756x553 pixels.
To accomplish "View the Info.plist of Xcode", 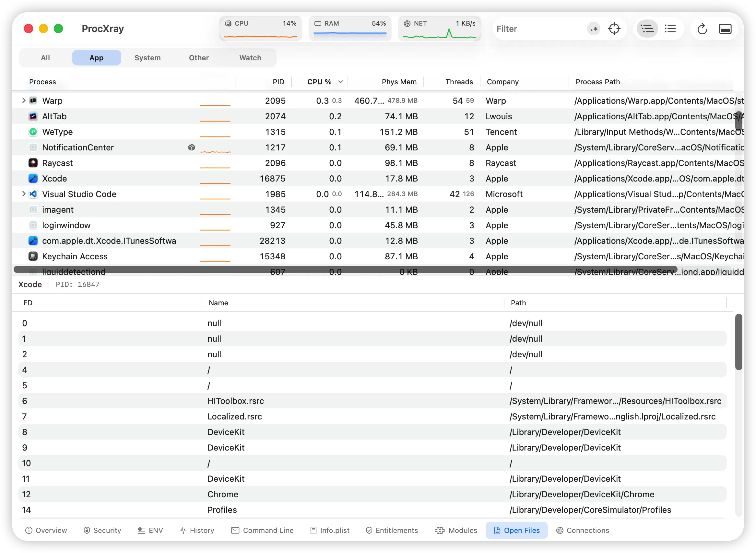I will click(x=329, y=530).
